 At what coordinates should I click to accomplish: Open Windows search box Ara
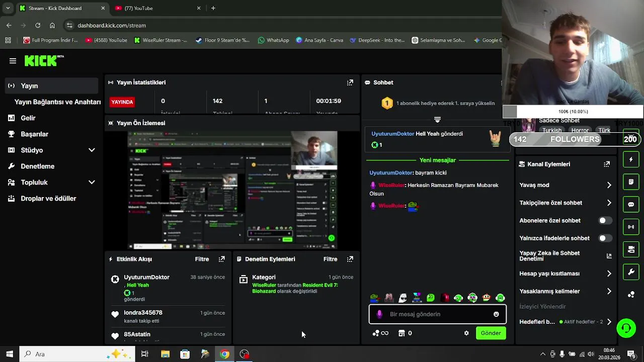coord(77,354)
